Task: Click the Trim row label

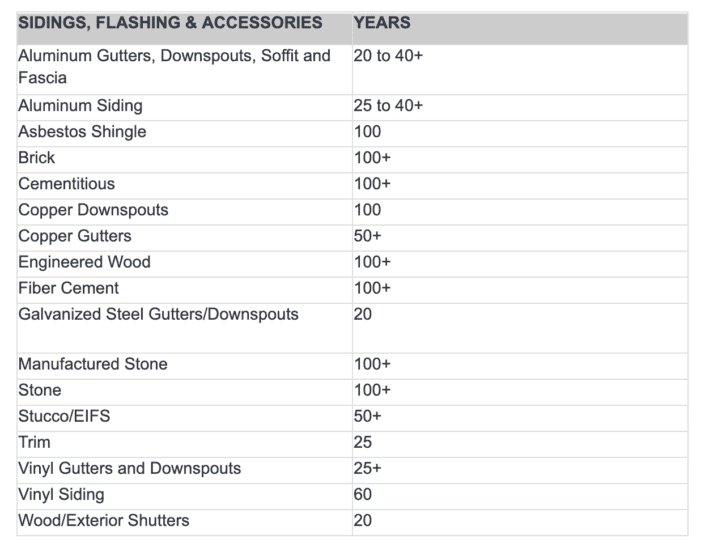Action: (34, 442)
